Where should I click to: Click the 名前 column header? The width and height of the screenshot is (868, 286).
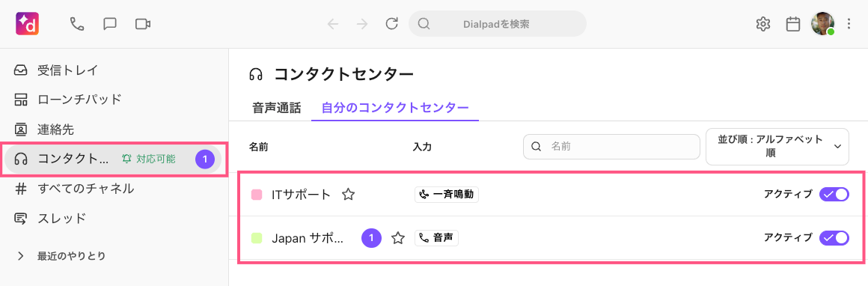click(x=259, y=147)
